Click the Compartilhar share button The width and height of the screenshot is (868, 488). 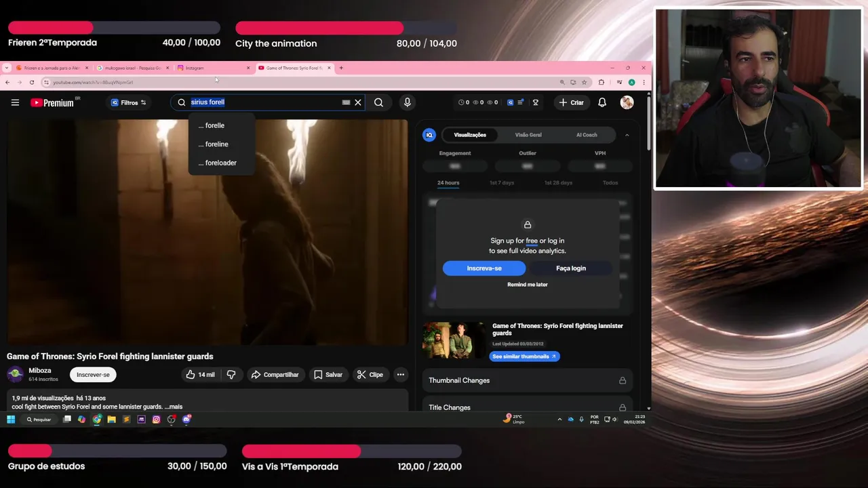click(275, 375)
